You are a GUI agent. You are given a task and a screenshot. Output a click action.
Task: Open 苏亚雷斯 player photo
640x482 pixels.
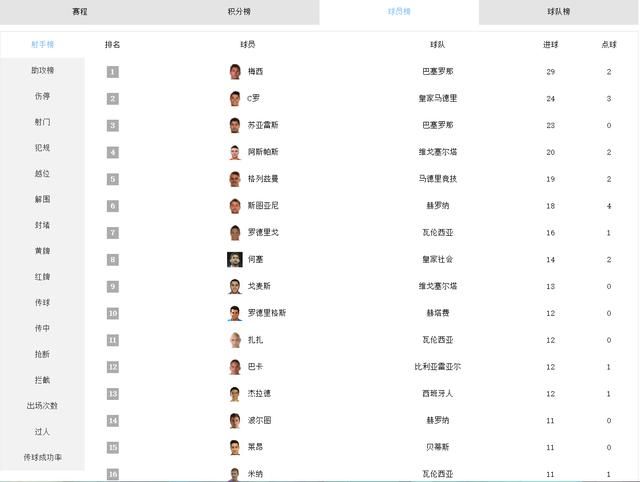click(235, 126)
